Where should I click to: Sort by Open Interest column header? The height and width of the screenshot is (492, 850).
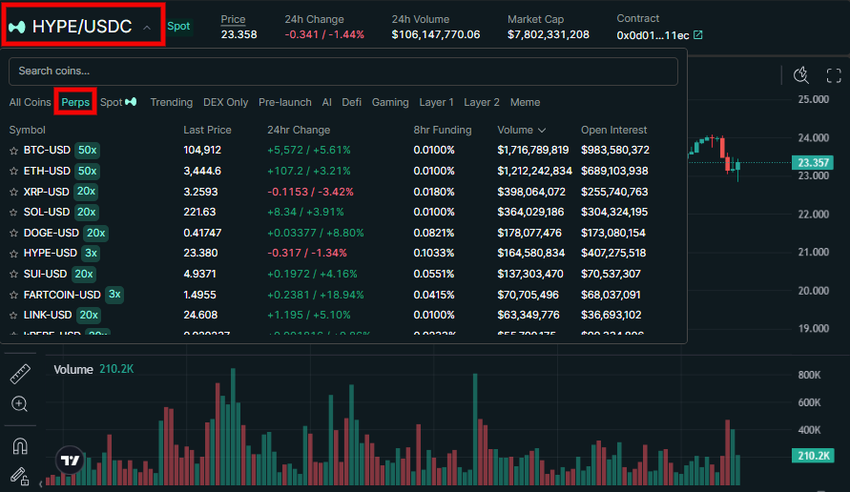pyautogui.click(x=614, y=130)
